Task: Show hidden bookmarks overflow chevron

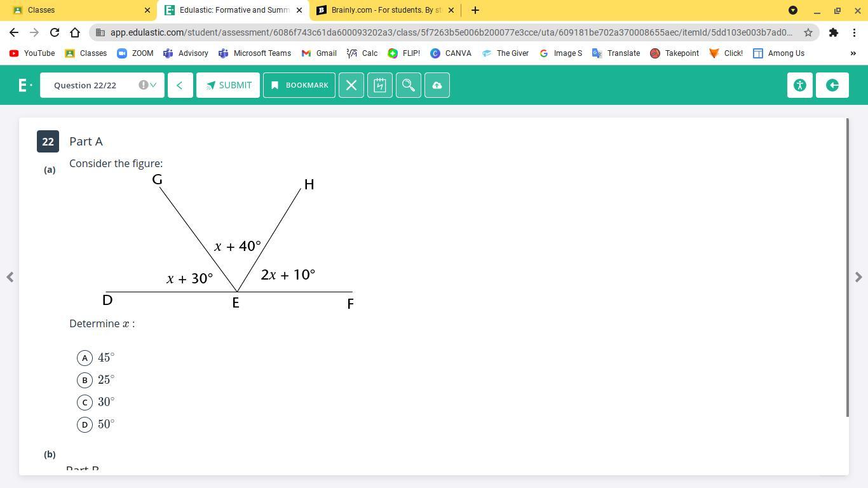Action: 853,53
